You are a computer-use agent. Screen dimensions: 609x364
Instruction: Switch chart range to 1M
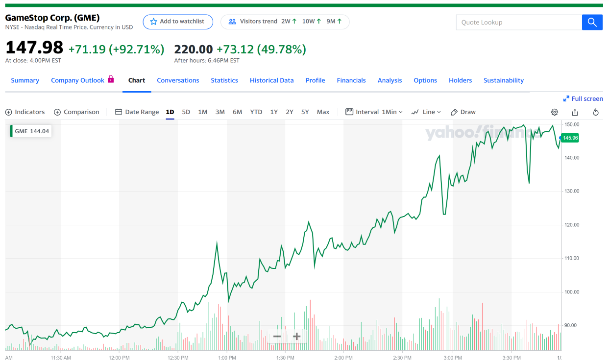tap(202, 112)
